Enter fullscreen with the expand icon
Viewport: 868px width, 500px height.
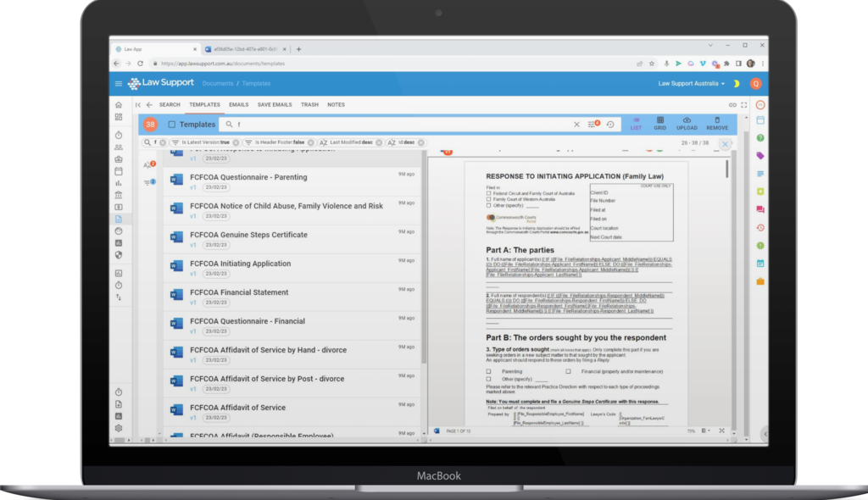pos(744,104)
